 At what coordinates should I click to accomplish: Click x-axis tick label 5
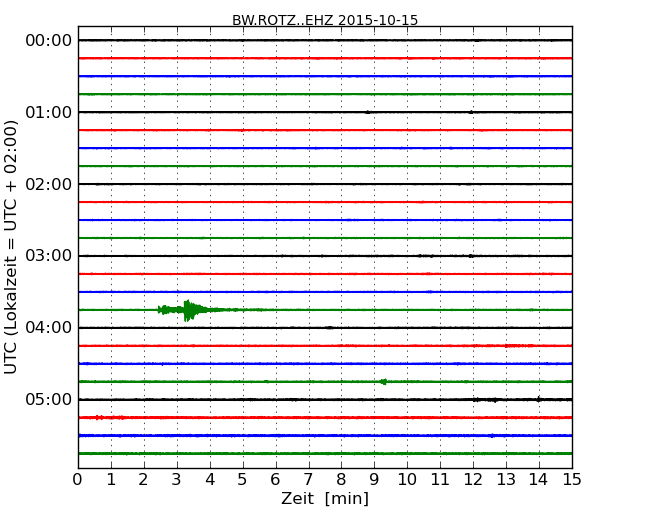click(242, 480)
